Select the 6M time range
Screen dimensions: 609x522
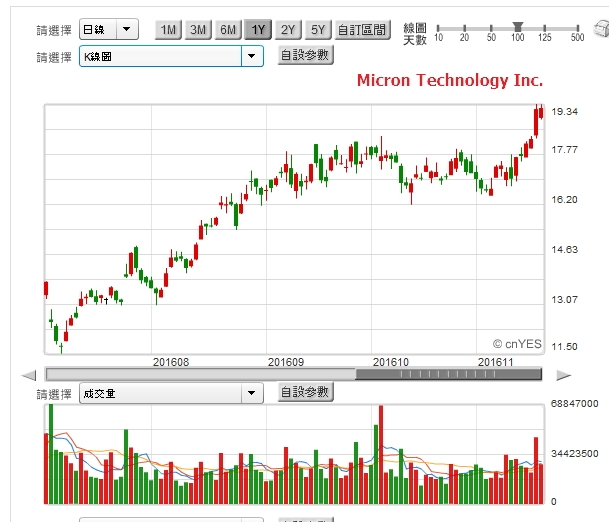(x=228, y=30)
